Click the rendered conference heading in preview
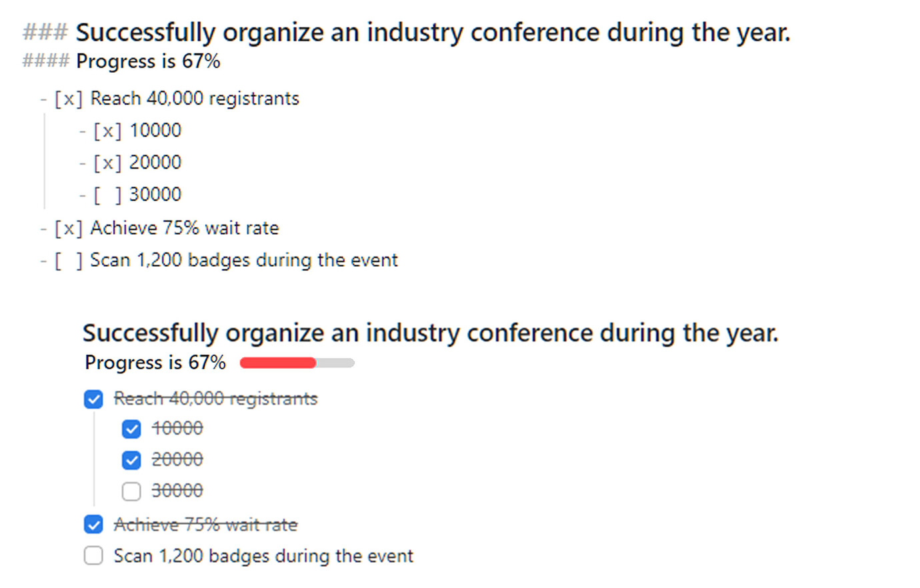920x588 pixels. pos(430,333)
